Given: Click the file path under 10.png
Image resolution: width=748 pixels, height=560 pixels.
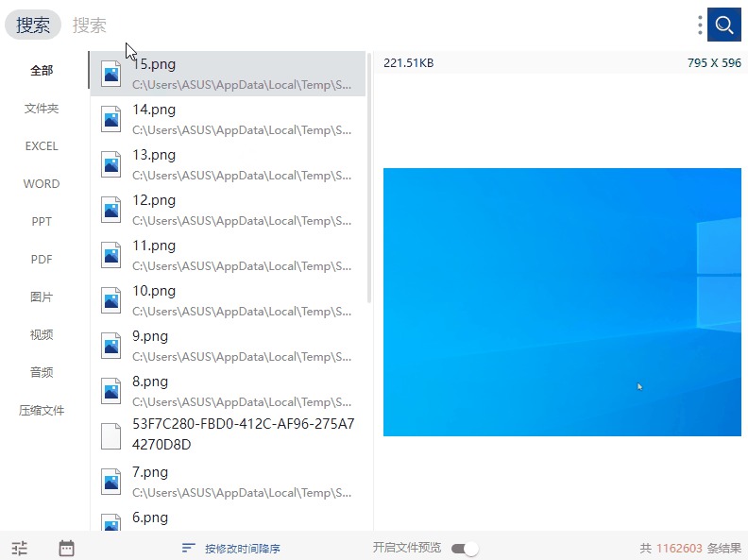Looking at the screenshot, I should coord(242,312).
